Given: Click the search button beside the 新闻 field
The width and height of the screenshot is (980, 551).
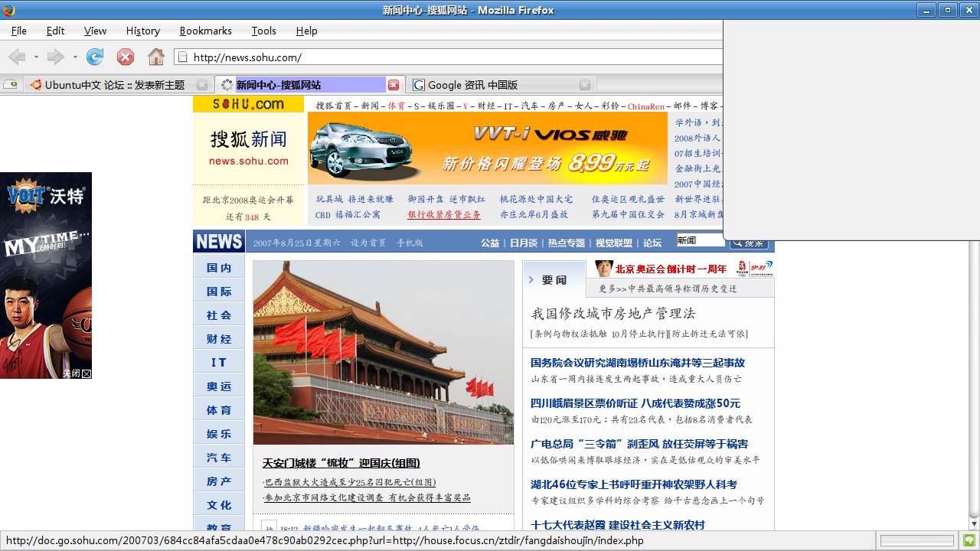Looking at the screenshot, I should [749, 243].
